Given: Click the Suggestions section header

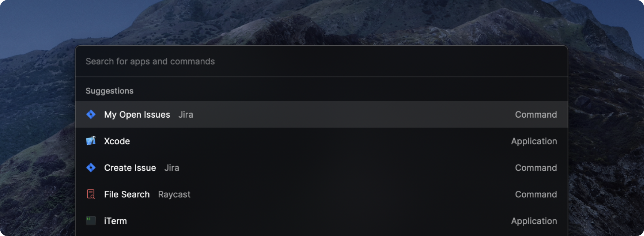Looking at the screenshot, I should pyautogui.click(x=109, y=91).
